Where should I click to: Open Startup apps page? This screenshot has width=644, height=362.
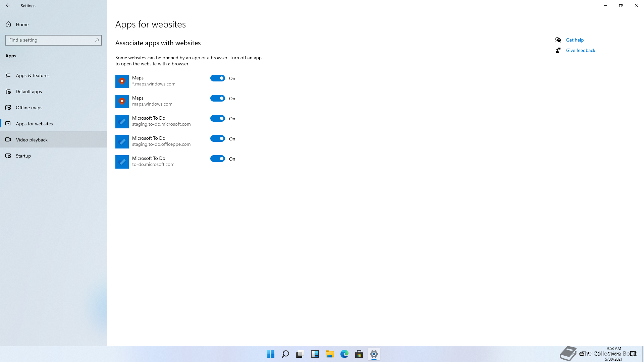tap(54, 156)
